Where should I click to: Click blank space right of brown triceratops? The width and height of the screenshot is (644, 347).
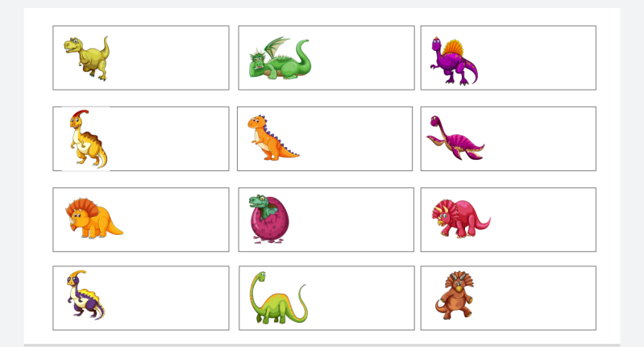point(534,298)
